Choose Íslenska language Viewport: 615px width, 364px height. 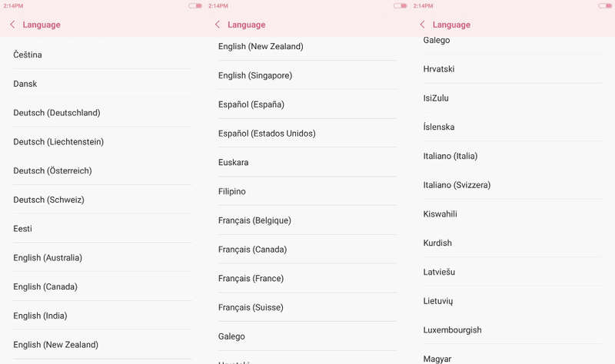(439, 127)
